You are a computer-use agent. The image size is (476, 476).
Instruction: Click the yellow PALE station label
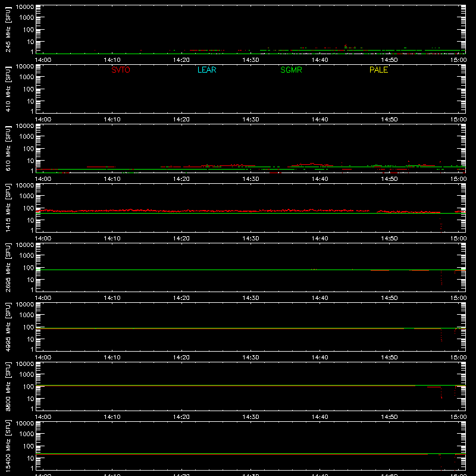pyautogui.click(x=378, y=70)
